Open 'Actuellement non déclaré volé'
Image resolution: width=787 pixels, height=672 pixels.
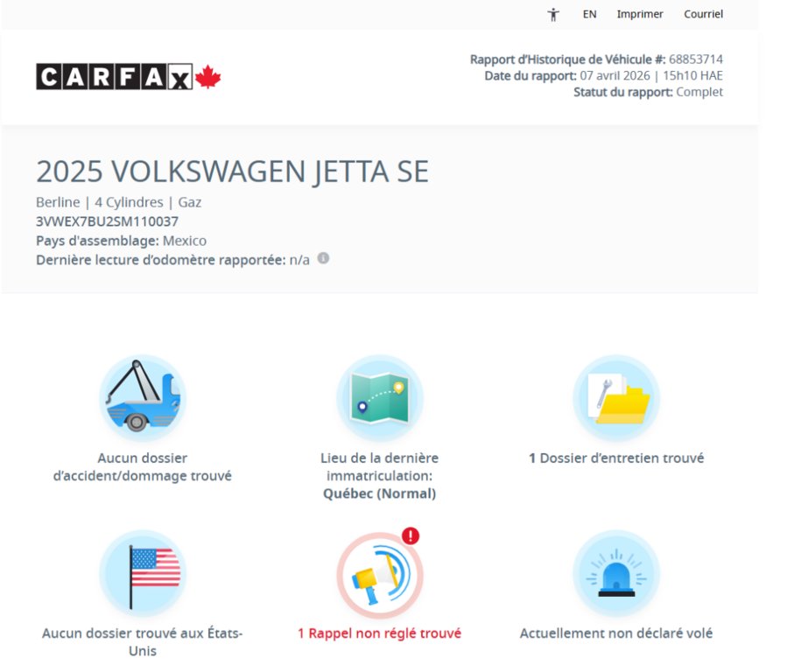point(616,633)
